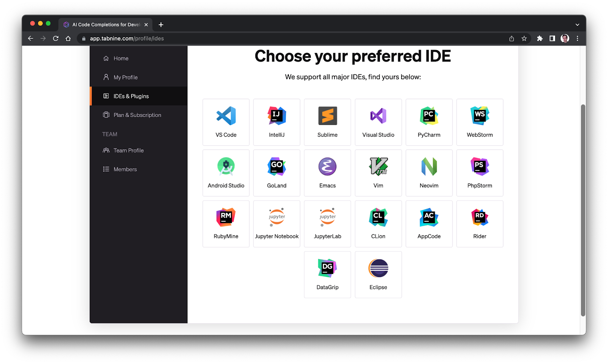Open the Chrome three-dot menu
This screenshot has width=608, height=364.
(x=577, y=38)
